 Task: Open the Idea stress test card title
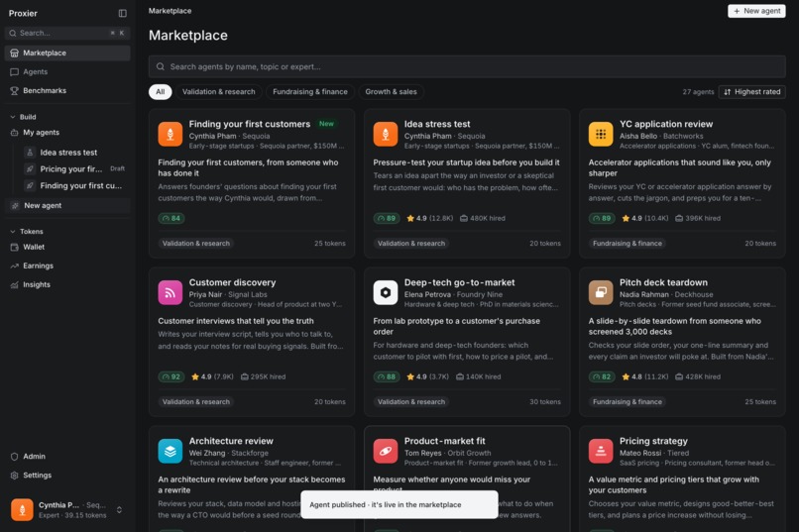pos(437,124)
